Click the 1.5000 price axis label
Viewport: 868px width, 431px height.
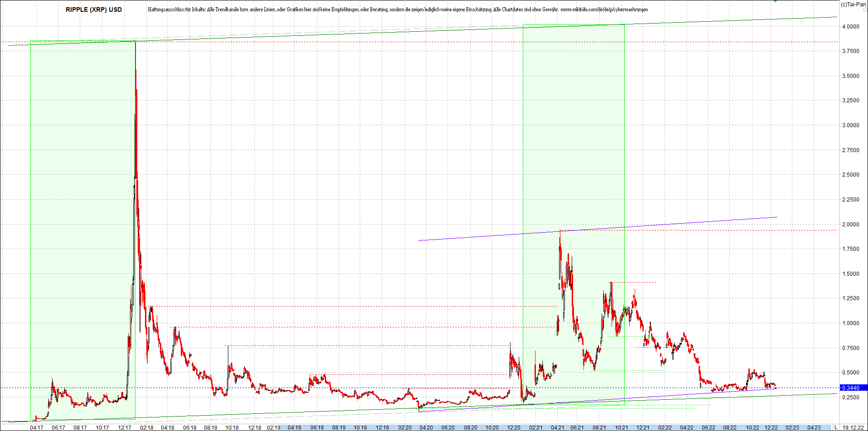coord(850,274)
